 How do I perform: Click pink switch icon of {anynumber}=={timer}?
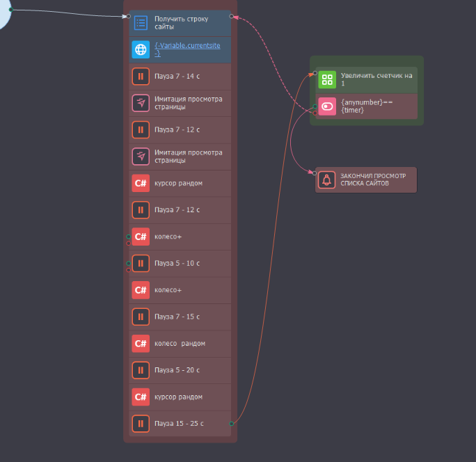[327, 106]
